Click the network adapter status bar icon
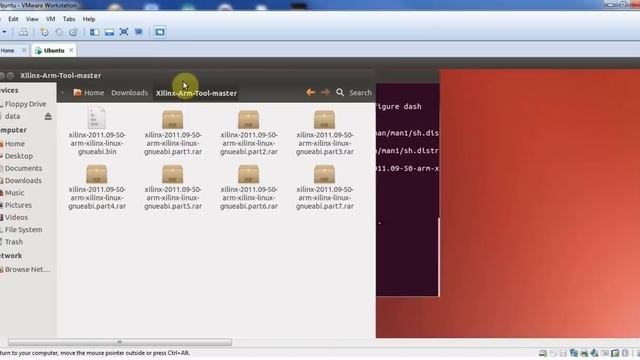Screen dimensions: 640x360 574,353
